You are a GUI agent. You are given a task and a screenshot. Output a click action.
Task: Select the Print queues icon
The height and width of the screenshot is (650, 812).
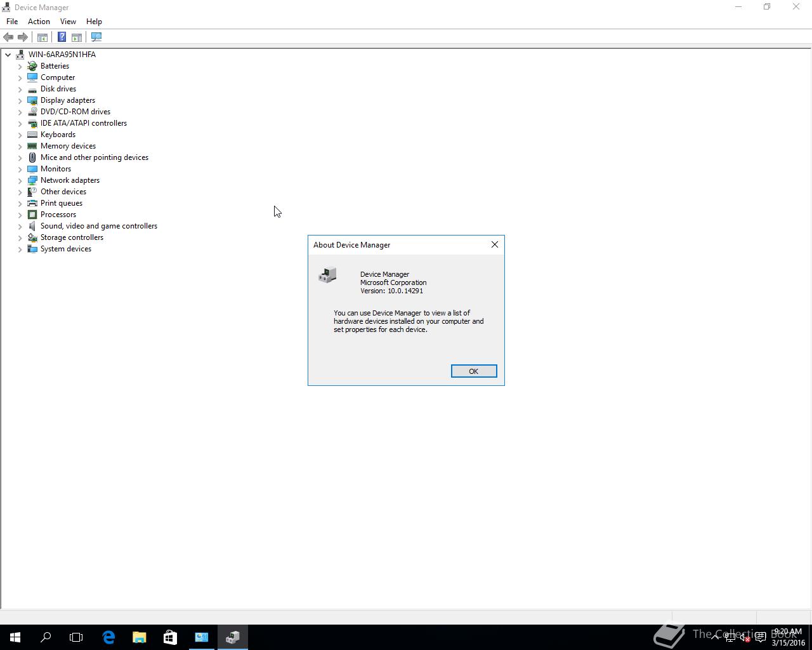pos(32,203)
